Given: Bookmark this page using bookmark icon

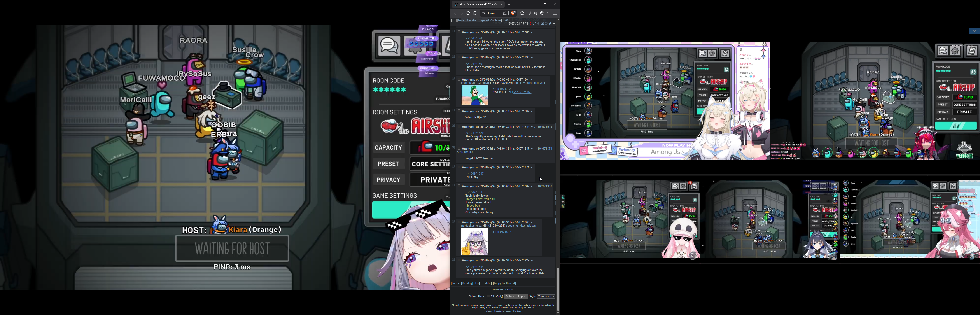Looking at the screenshot, I should tap(475, 13).
